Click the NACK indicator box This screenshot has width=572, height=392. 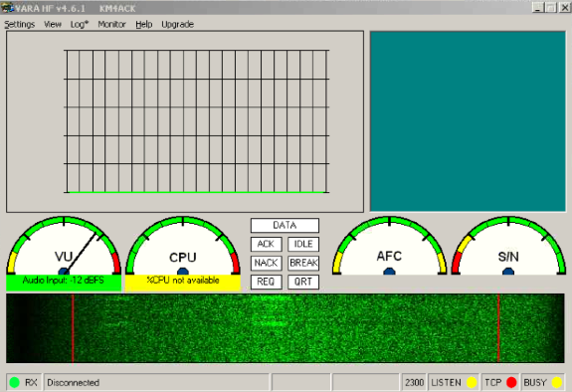266,263
